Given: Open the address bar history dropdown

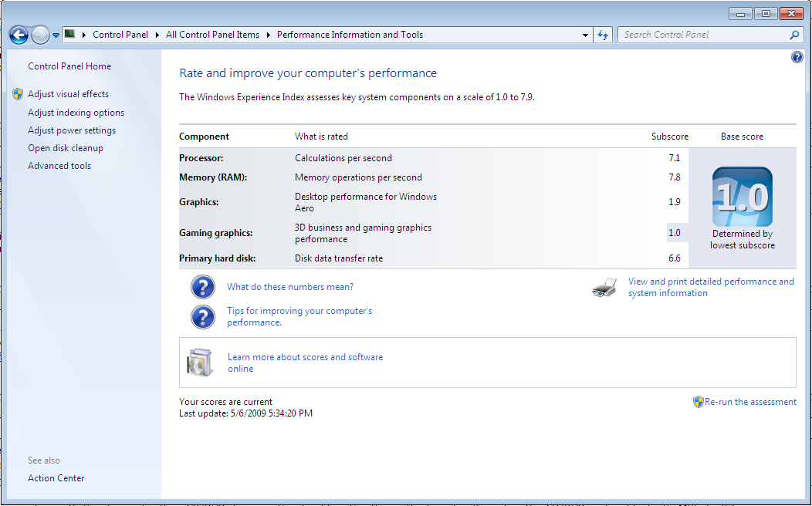Looking at the screenshot, I should 585,35.
